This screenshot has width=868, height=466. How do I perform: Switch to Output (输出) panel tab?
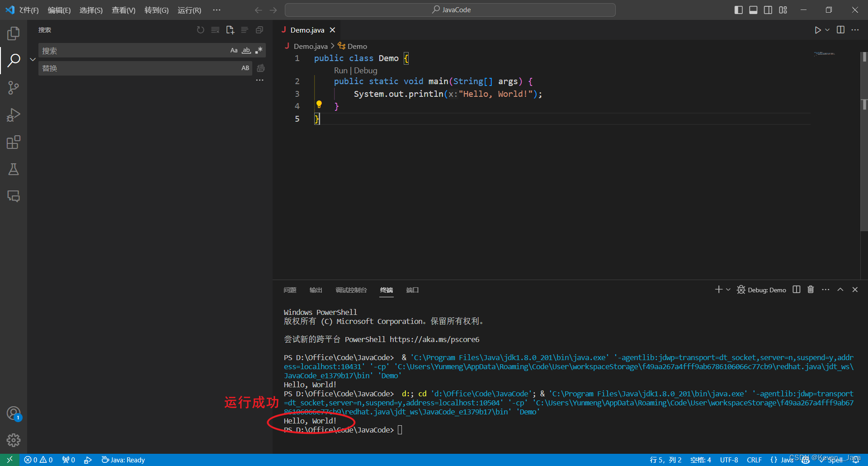point(316,290)
